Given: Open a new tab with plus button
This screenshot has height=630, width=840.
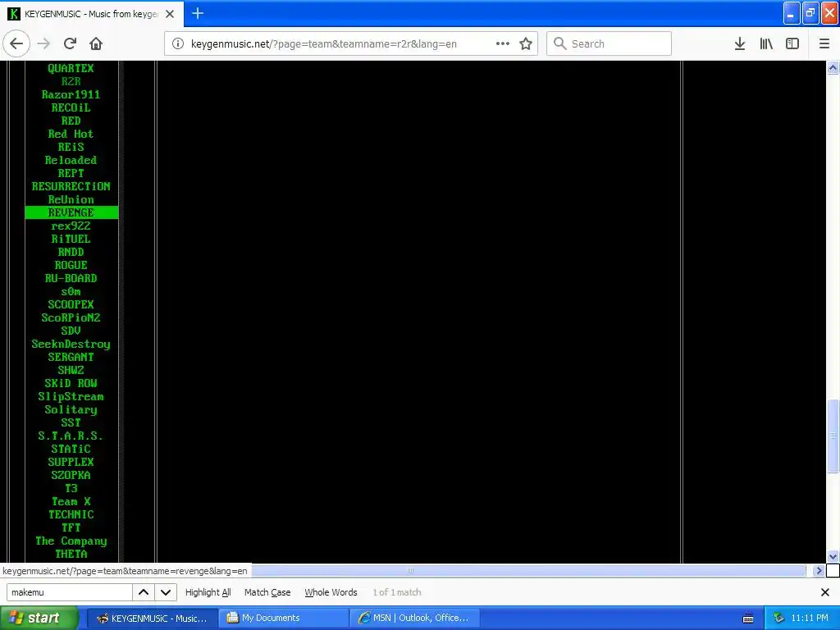Looking at the screenshot, I should [x=198, y=13].
